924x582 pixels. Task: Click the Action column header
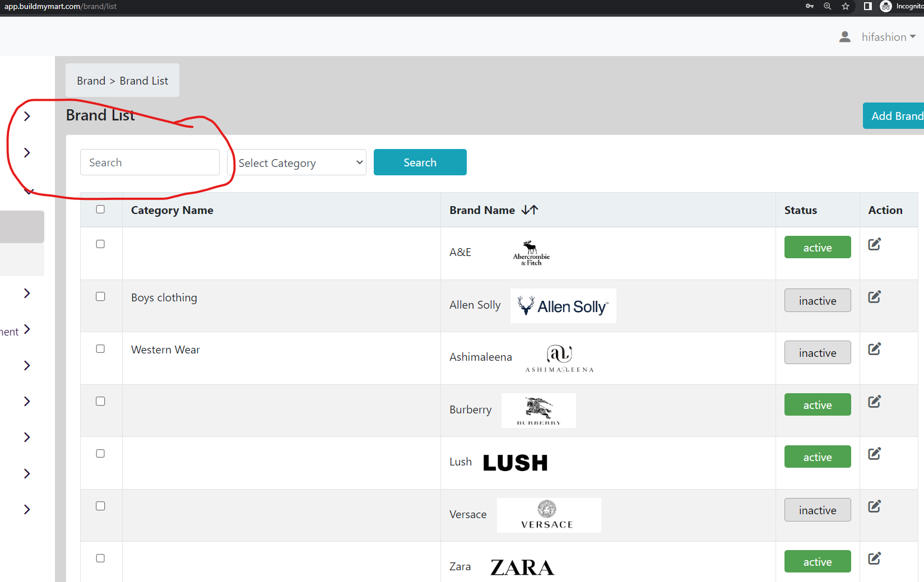(x=885, y=210)
